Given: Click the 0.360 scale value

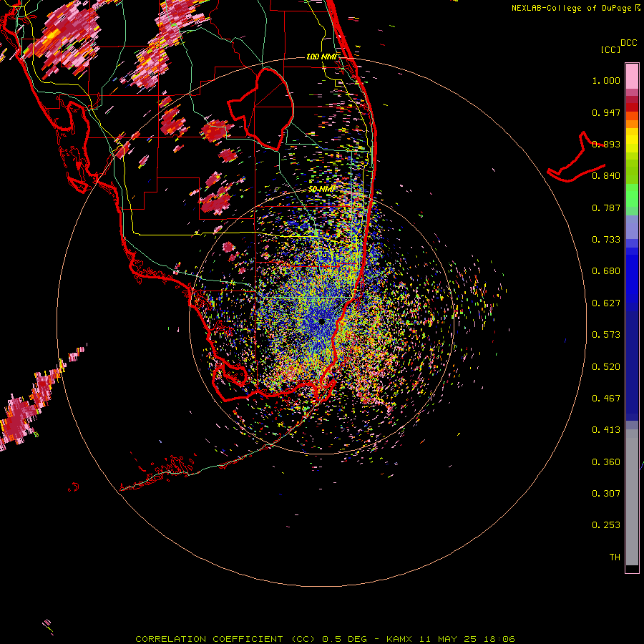Looking at the screenshot, I should click(606, 462).
